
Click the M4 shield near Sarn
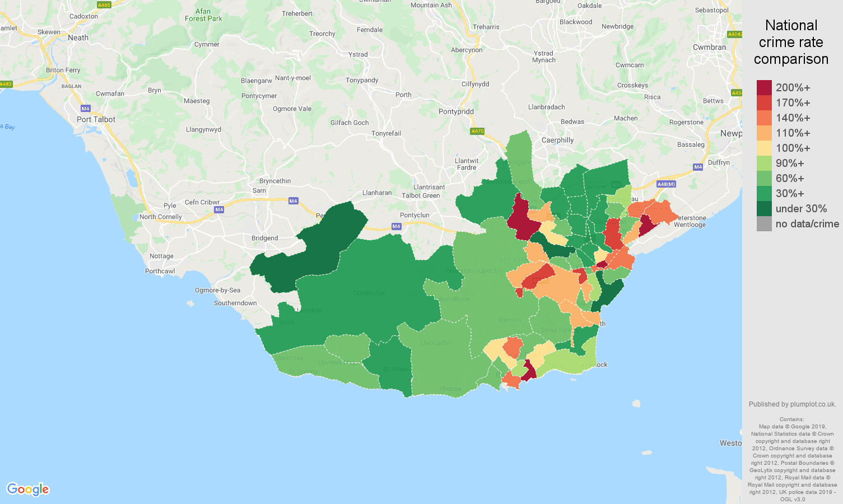pos(293,200)
